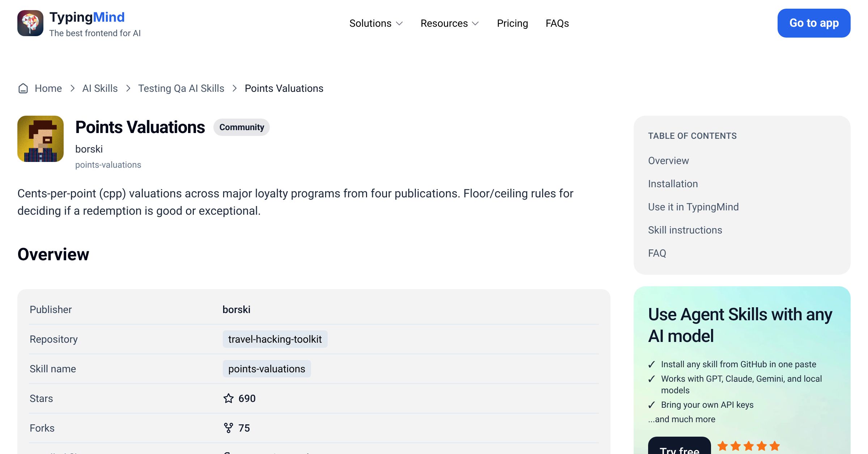The image size is (868, 454).
Task: Click the five-star rating icons
Action: point(749,446)
